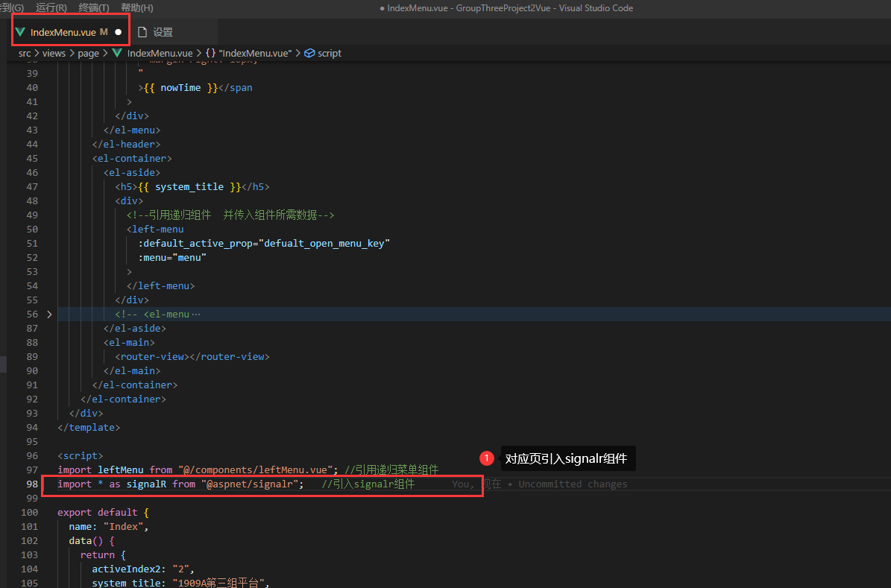The height and width of the screenshot is (588, 891).
Task: Select the IndexMenu.vue editor tab
Action: point(63,32)
